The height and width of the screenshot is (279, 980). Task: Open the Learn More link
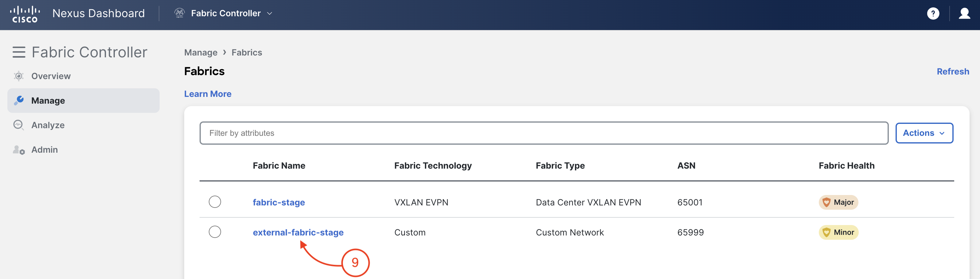[x=208, y=94]
